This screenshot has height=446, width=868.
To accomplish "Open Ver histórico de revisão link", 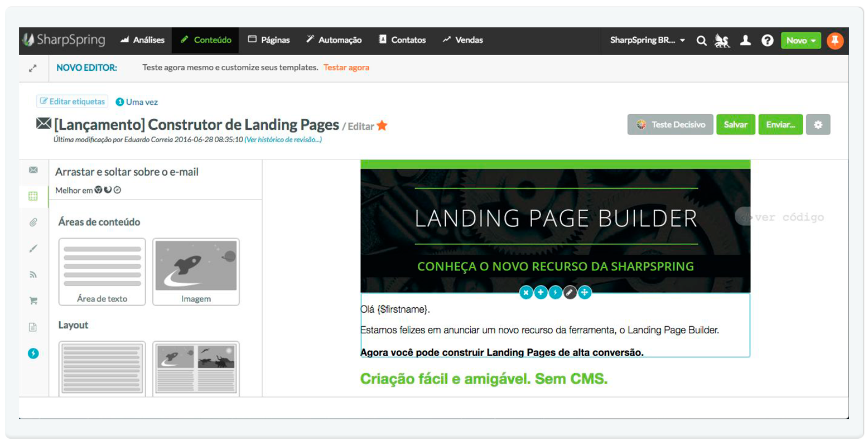I will (283, 139).
